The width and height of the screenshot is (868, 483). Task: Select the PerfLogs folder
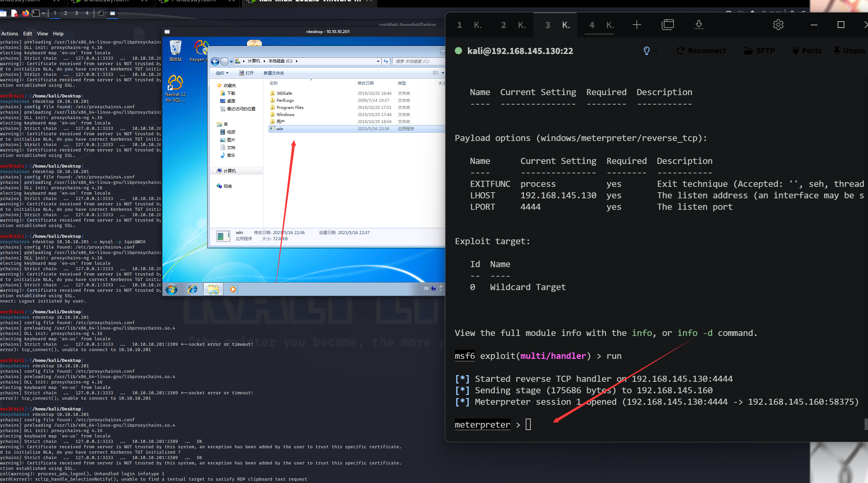tap(282, 101)
